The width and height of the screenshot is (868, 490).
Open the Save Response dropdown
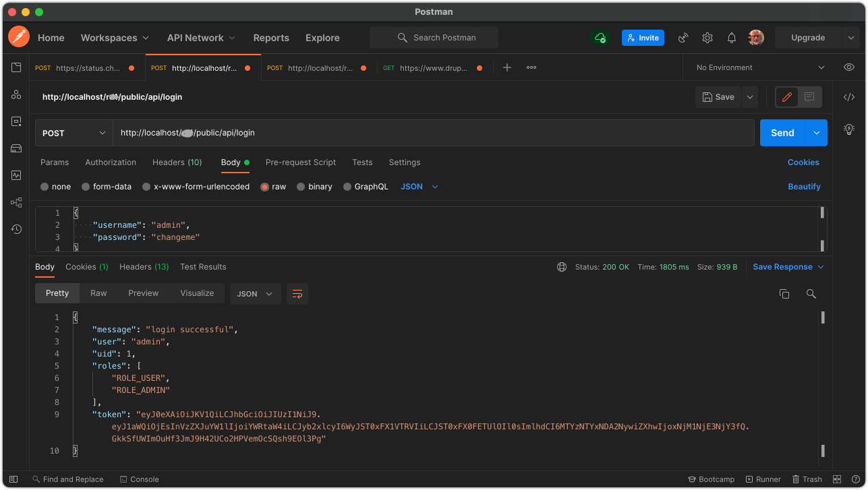pyautogui.click(x=787, y=266)
